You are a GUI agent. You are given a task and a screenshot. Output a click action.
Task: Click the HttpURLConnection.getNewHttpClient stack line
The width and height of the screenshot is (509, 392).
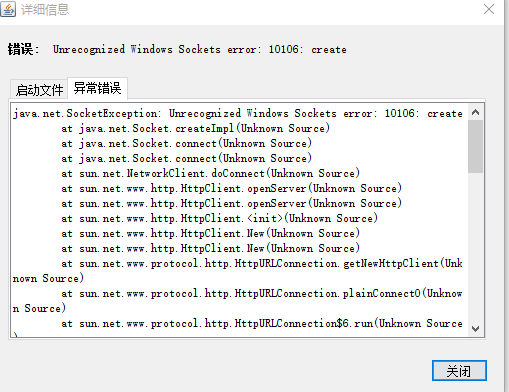(262, 264)
